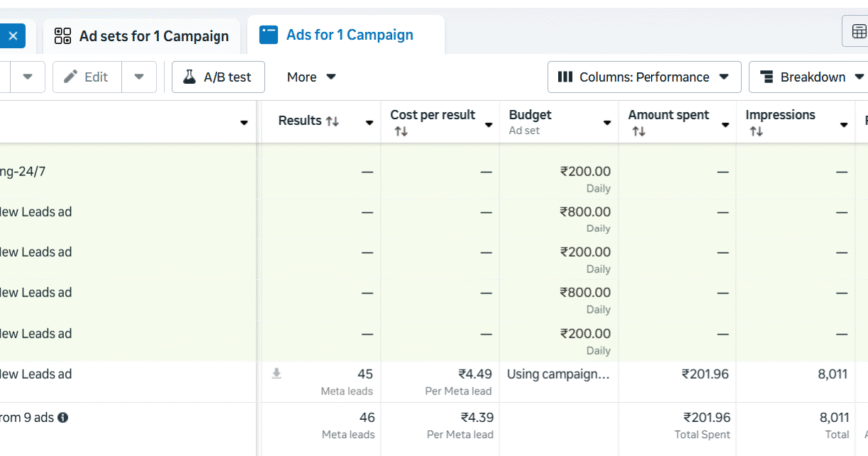This screenshot has width=868, height=456.
Task: Open the More menu
Action: pos(311,77)
